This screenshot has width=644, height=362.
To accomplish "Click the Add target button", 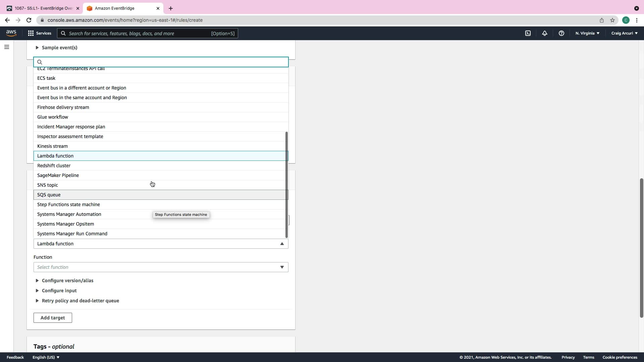I will pyautogui.click(x=53, y=318).
